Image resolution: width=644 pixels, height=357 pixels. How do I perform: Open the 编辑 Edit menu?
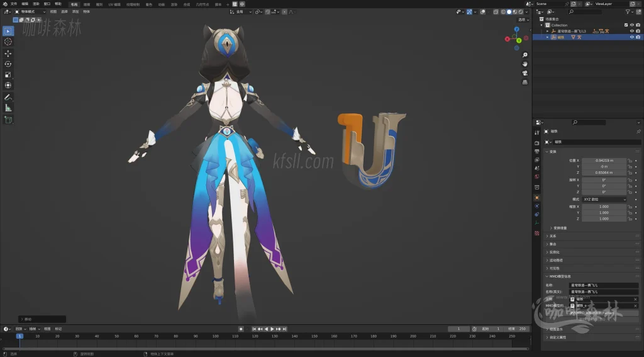25,4
